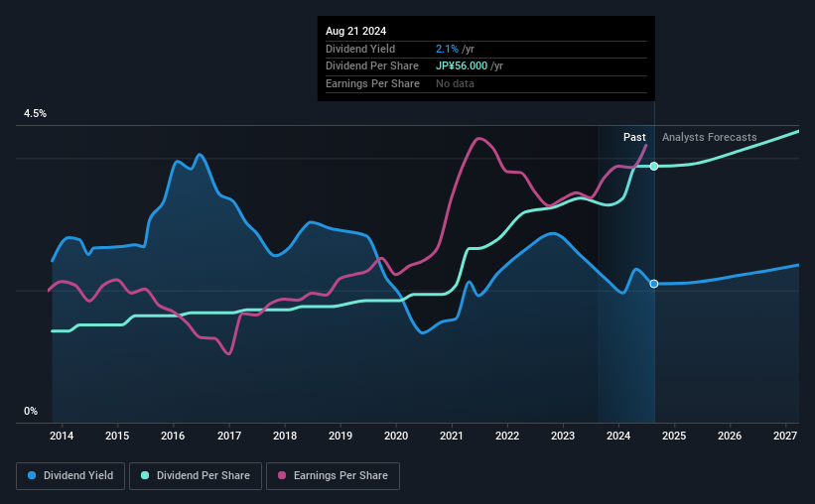Click the Aug 21 2024 tooltip date header
The width and height of the screenshot is (815, 504).
tap(355, 31)
